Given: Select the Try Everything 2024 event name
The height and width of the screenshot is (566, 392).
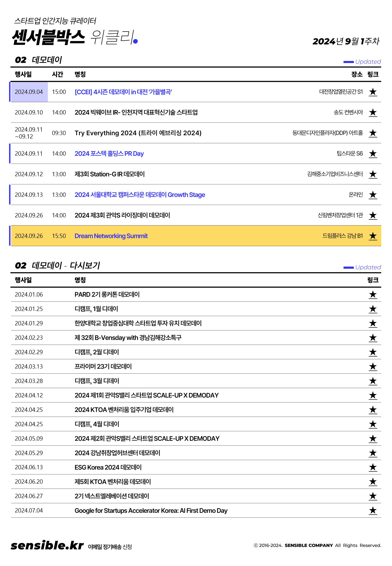Looking at the screenshot, I should click(x=138, y=133).
